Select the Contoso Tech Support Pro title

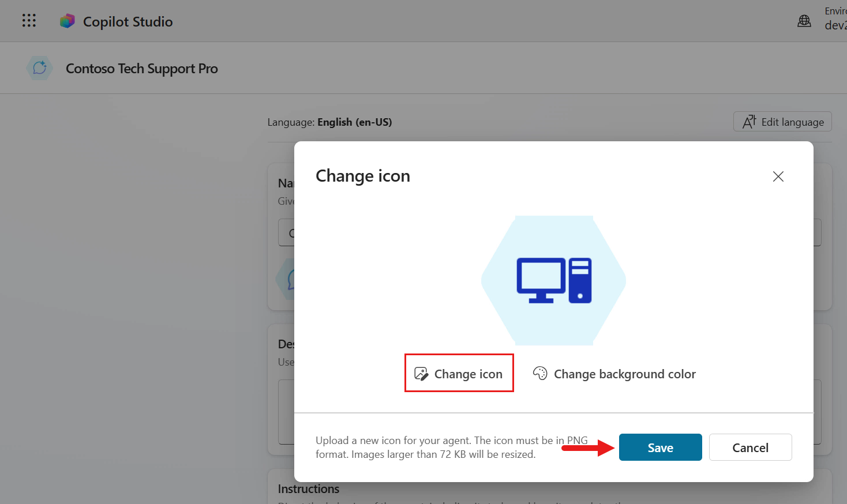(141, 69)
